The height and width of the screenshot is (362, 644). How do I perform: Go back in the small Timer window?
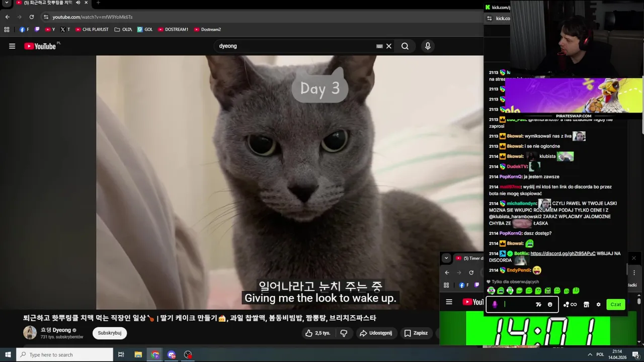point(447,273)
